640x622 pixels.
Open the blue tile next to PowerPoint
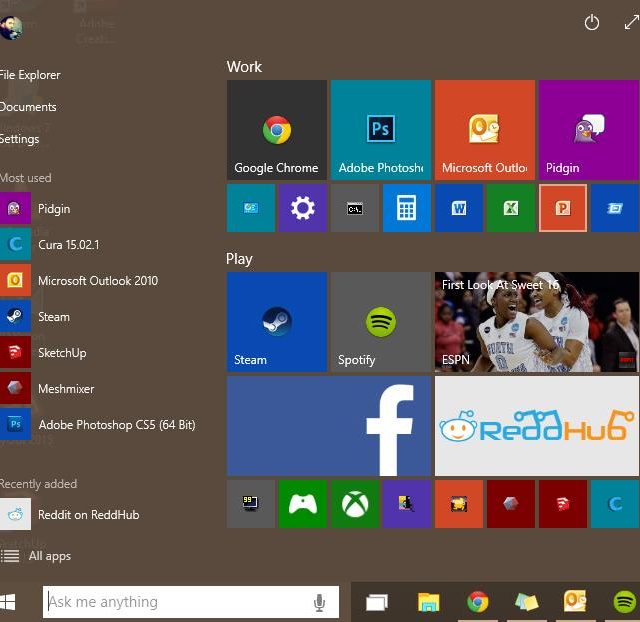[615, 208]
